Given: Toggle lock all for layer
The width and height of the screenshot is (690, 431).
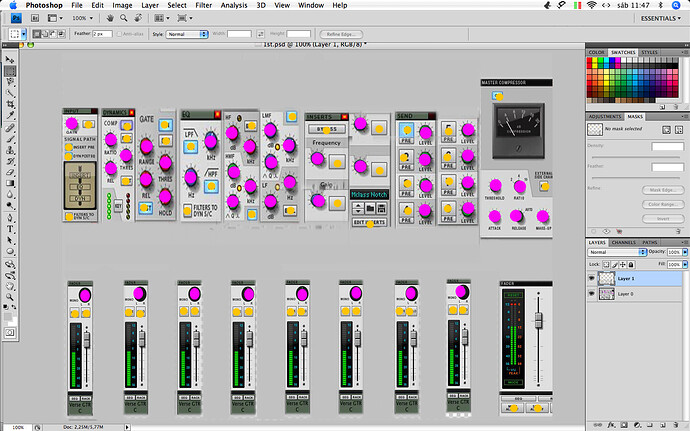Looking at the screenshot, I should click(631, 265).
